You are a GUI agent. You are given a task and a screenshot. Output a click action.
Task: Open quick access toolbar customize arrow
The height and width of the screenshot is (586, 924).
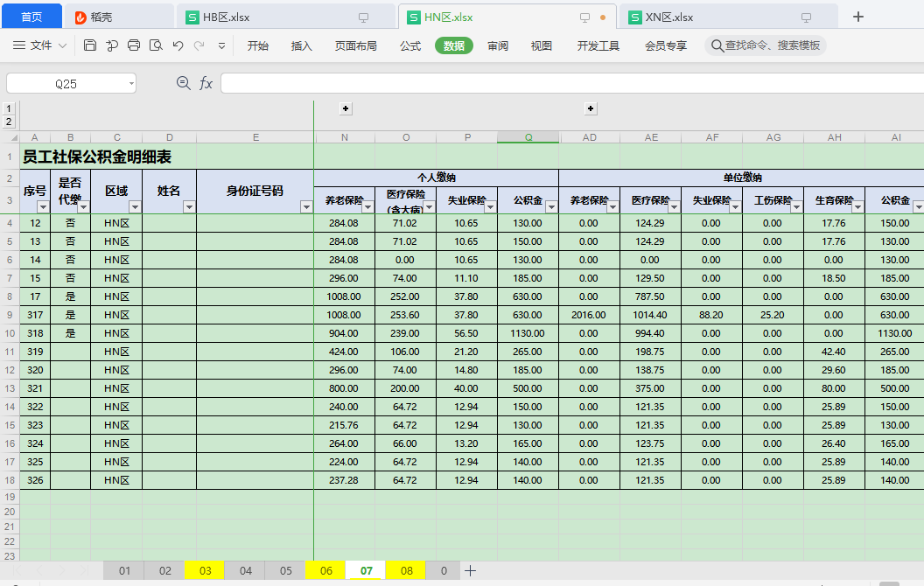[x=221, y=45]
